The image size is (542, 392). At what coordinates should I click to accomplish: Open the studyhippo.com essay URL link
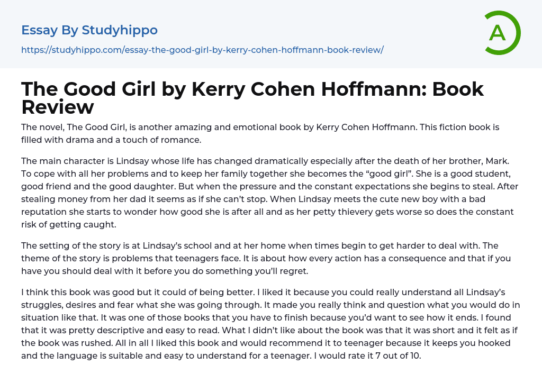[202, 50]
